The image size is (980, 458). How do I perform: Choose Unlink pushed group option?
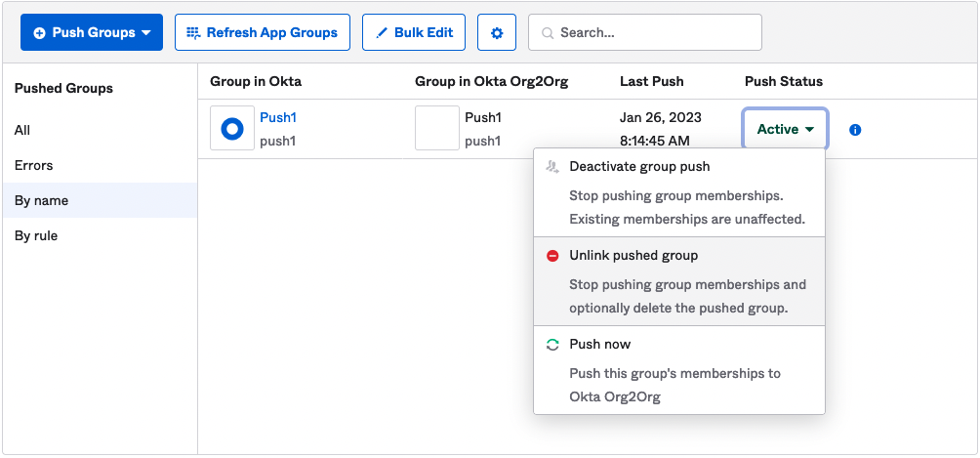[x=633, y=256]
